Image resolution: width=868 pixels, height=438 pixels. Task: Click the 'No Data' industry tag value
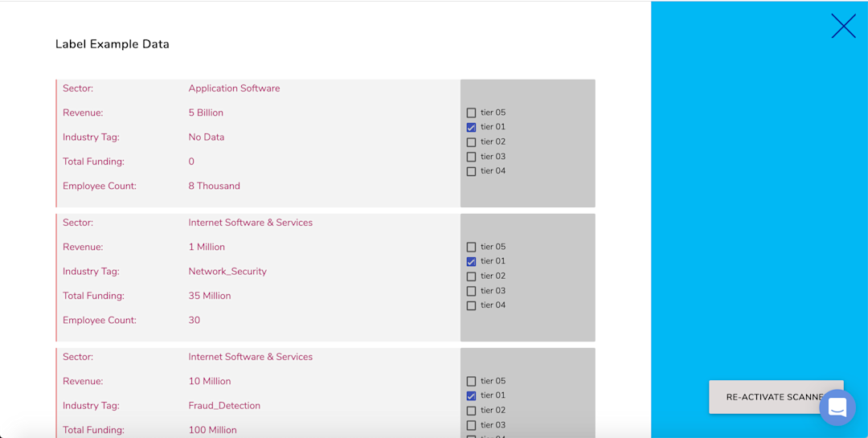(207, 137)
